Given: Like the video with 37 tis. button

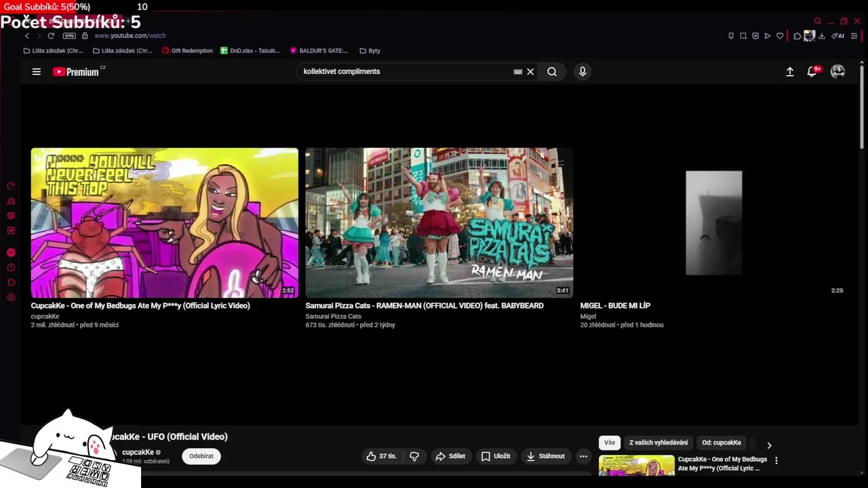Looking at the screenshot, I should click(x=381, y=456).
